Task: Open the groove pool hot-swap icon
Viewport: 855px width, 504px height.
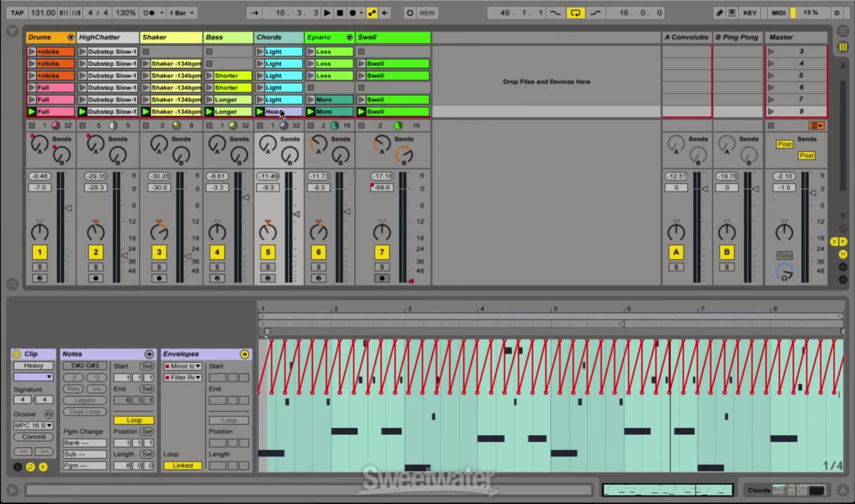Action: point(49,414)
